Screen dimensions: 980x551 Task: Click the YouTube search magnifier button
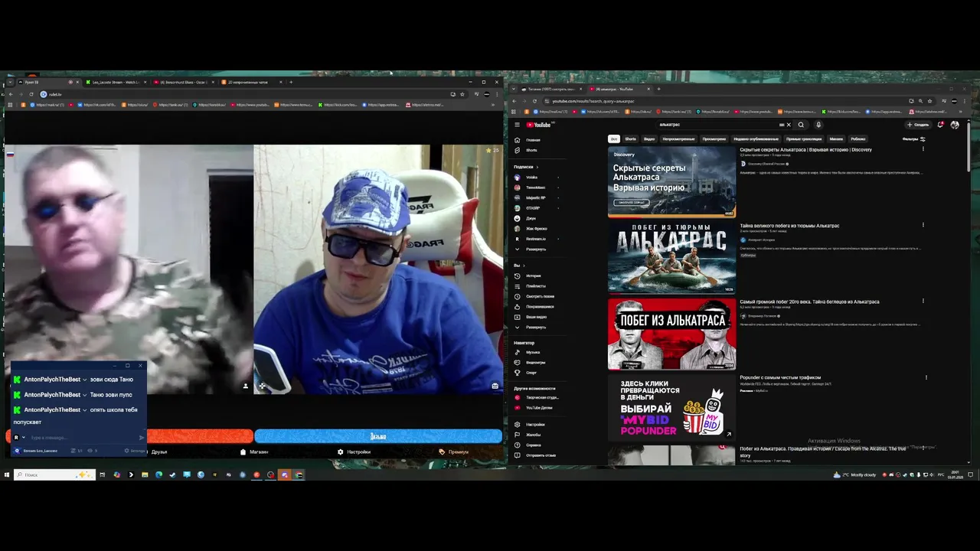pos(801,125)
